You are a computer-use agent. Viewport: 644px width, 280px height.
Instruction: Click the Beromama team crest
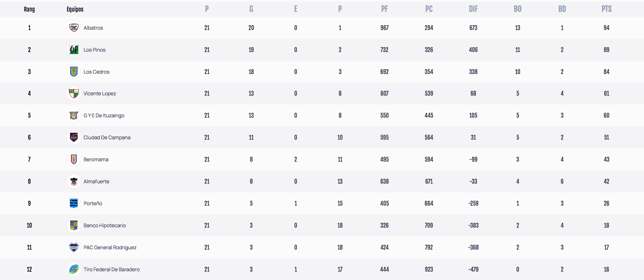(x=74, y=159)
